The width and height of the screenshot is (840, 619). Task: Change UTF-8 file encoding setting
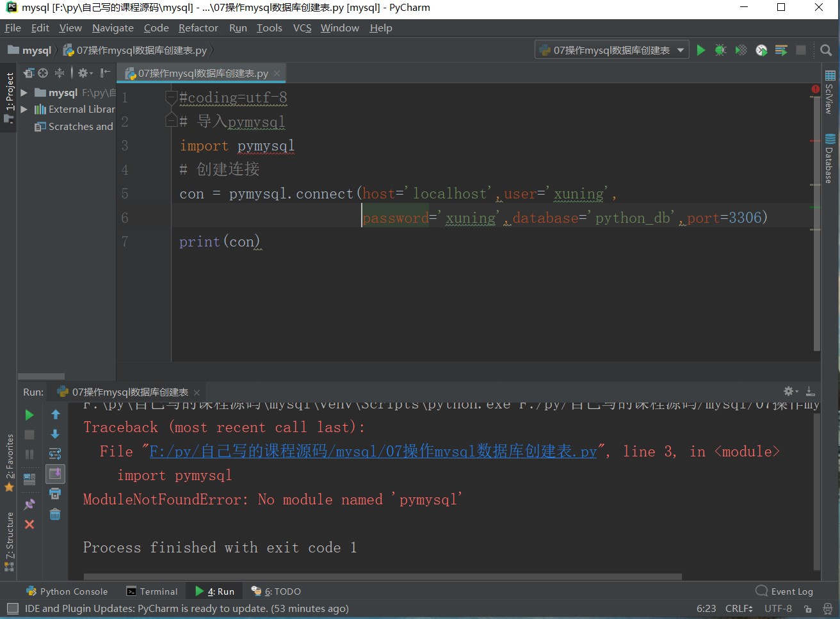(x=778, y=609)
